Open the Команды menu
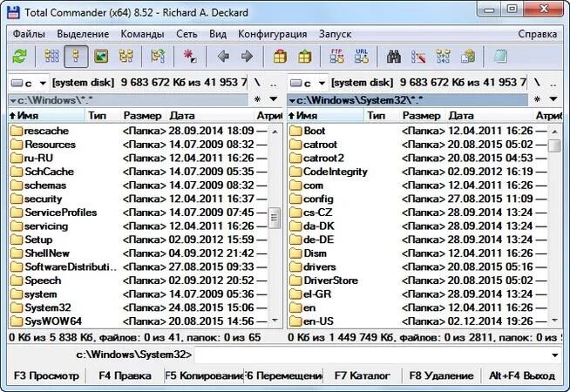 click(142, 34)
